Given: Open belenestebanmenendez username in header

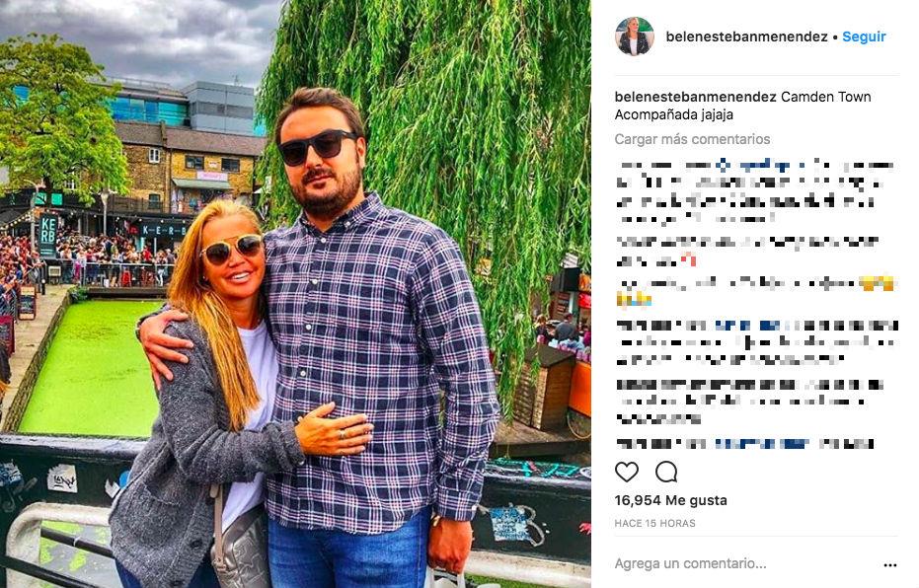Looking at the screenshot, I should pyautogui.click(x=746, y=37).
